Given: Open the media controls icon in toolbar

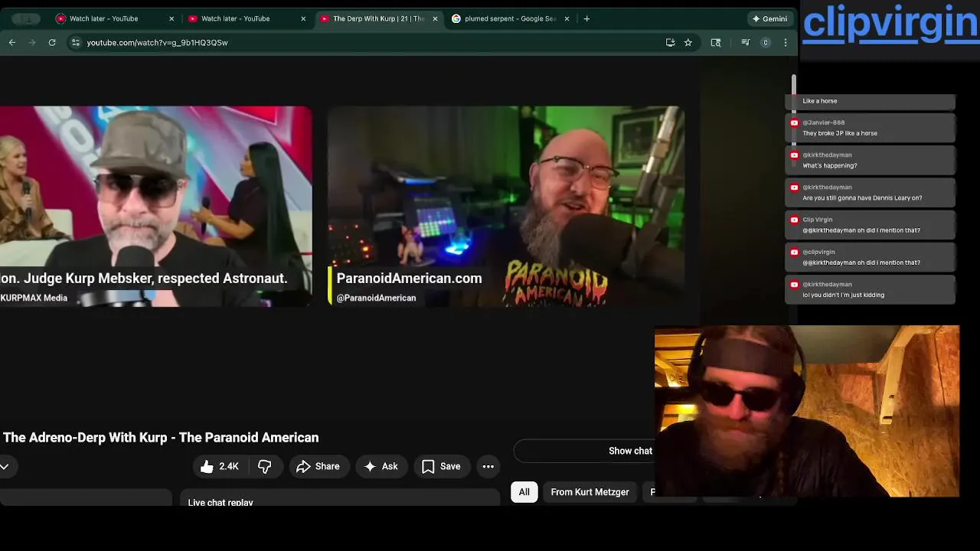Looking at the screenshot, I should coord(745,43).
